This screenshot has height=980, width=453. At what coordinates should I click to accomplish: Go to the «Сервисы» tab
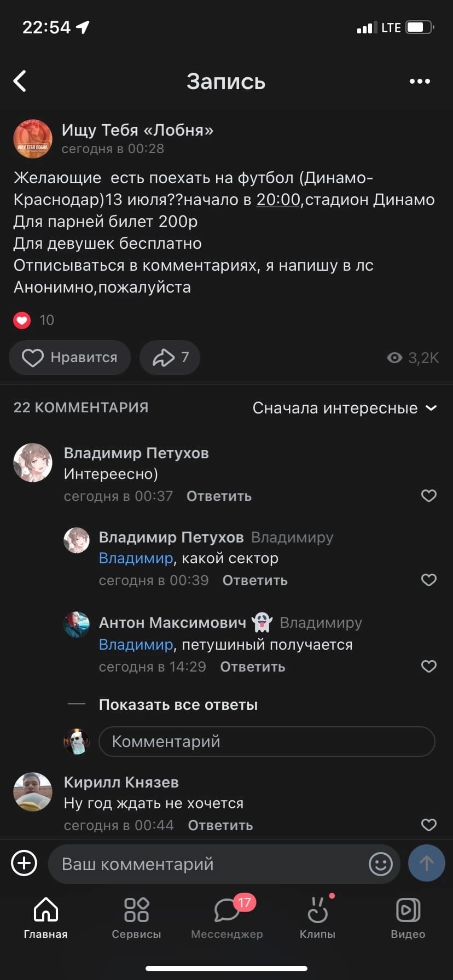(x=136, y=918)
